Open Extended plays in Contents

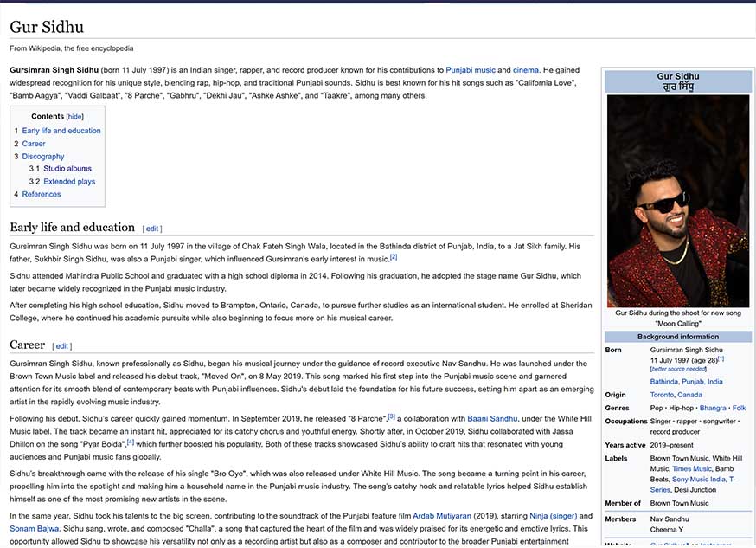pyautogui.click(x=69, y=182)
